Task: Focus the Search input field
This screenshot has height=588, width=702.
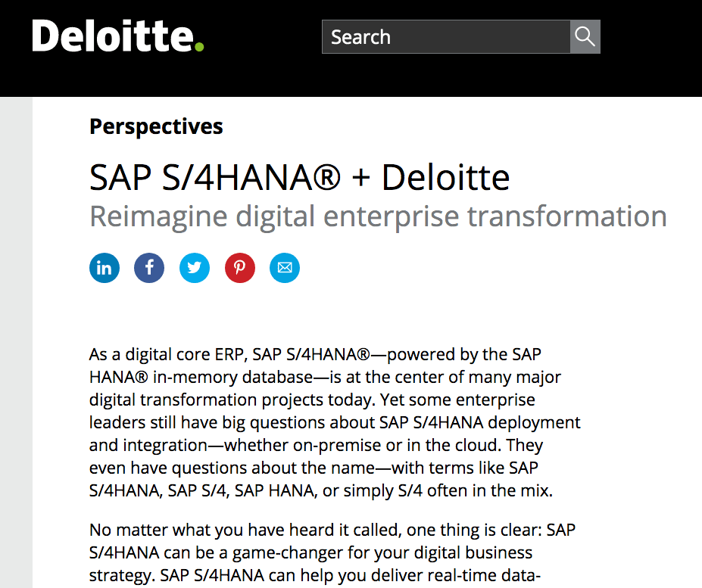Action: point(446,36)
